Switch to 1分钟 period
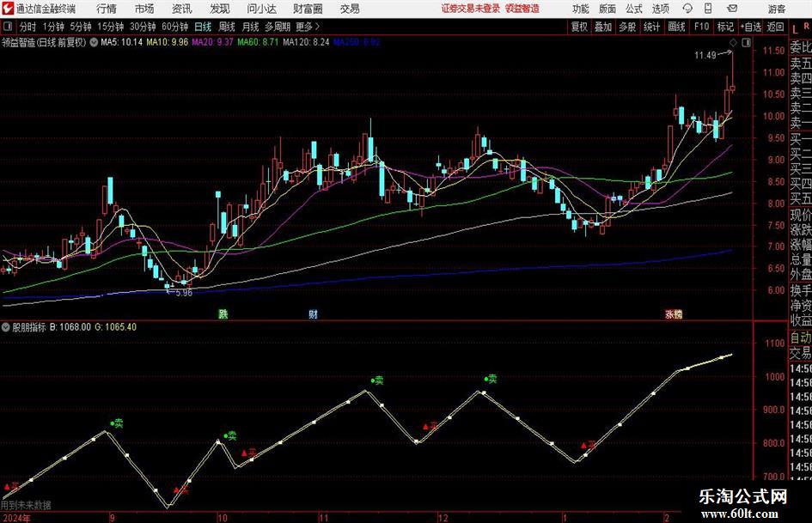Screen dimensions: 812x523 pyautogui.click(x=53, y=27)
